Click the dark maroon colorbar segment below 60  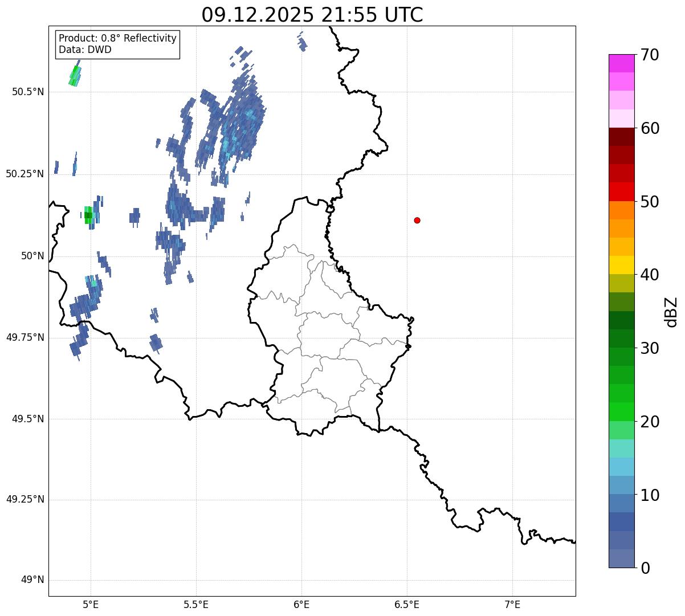621,137
